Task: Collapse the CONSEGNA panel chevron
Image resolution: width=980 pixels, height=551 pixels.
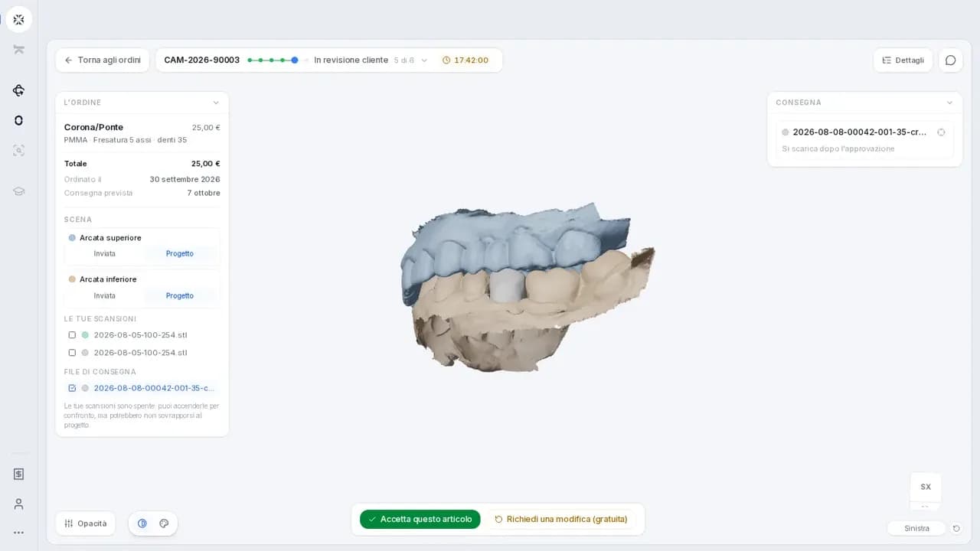Action: pyautogui.click(x=949, y=103)
